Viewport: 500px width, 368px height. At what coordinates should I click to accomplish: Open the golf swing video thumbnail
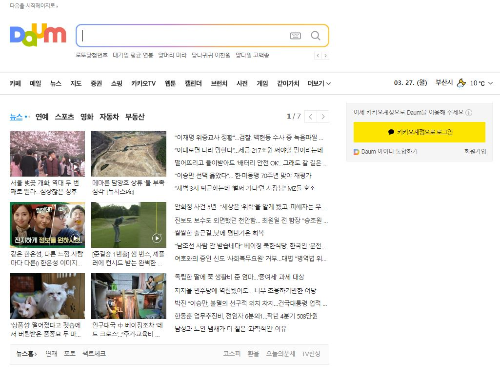pos(128,225)
